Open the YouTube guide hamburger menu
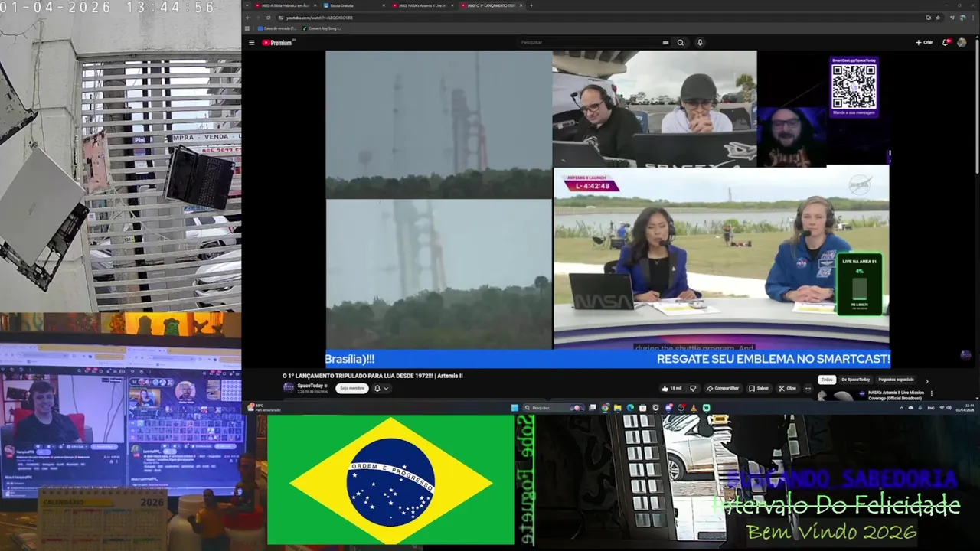980x551 pixels. click(x=251, y=43)
